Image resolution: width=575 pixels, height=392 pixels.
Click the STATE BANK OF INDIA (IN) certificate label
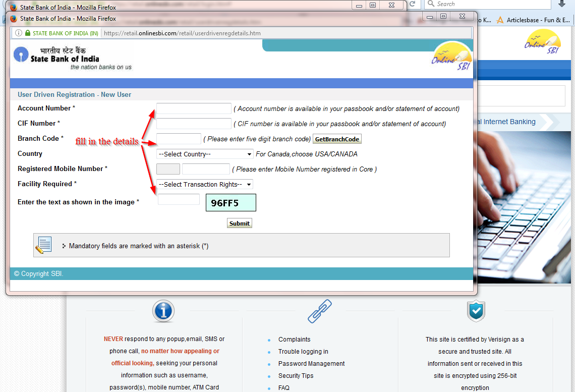pyautogui.click(x=65, y=33)
